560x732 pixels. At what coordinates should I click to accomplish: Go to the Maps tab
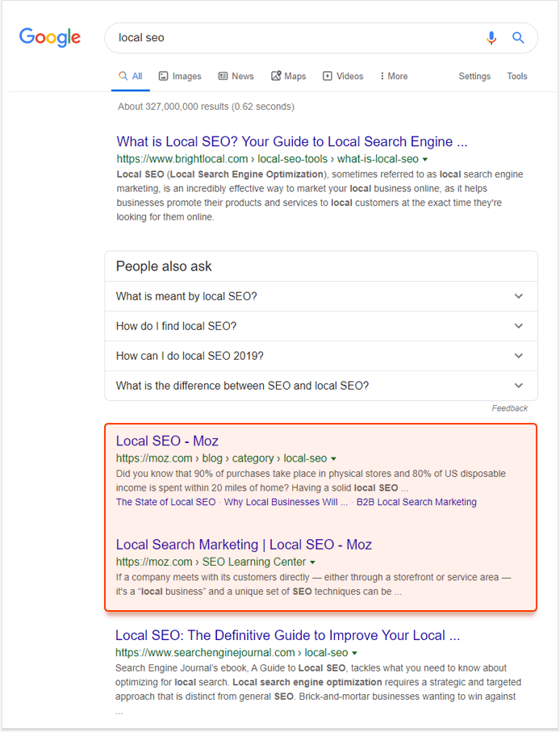288,76
